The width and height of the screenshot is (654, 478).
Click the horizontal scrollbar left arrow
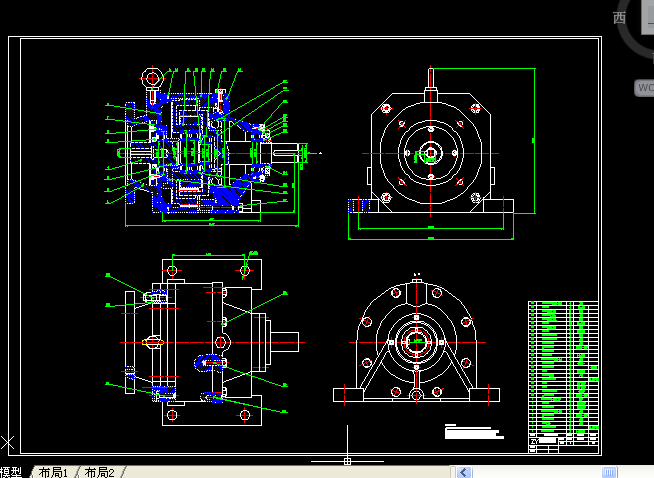[463, 472]
